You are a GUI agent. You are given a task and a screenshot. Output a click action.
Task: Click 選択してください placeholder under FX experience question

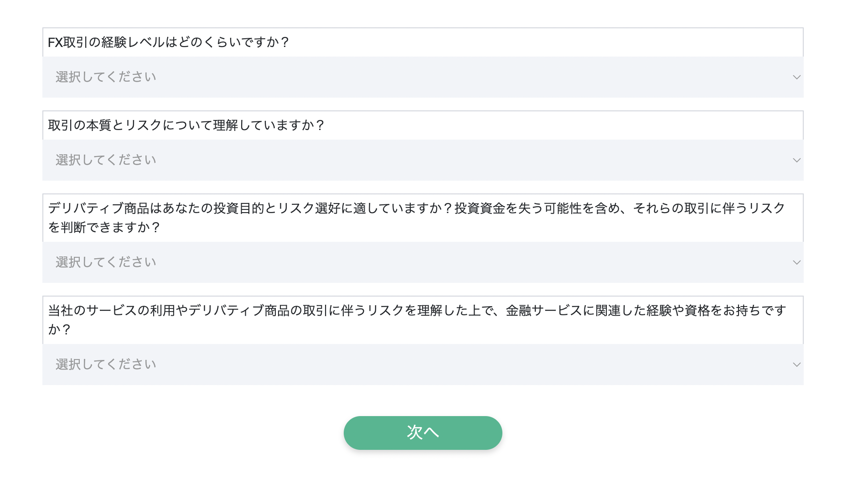(106, 77)
